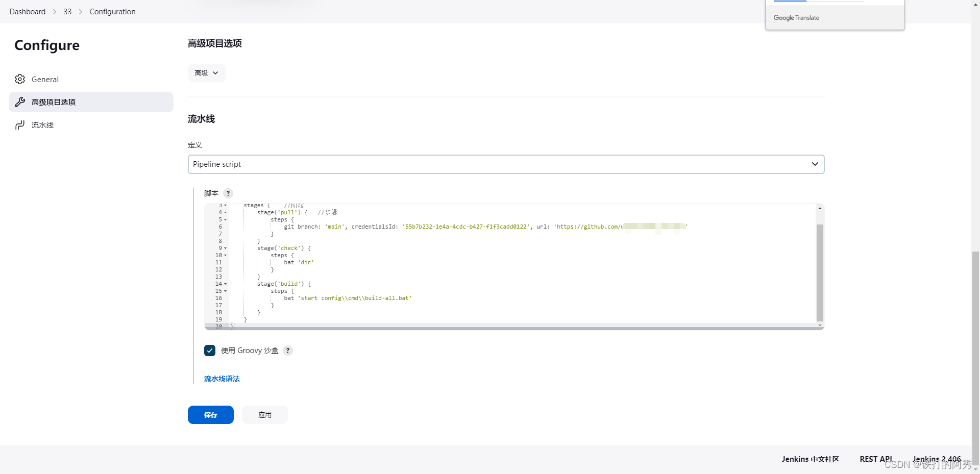
Task: Open REST API footer link
Action: 876,459
